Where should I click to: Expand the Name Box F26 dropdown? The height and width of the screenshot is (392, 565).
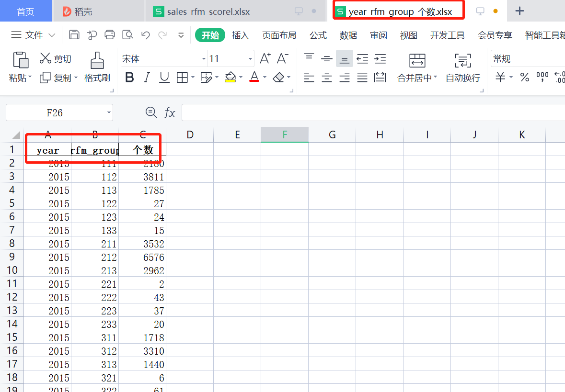[x=108, y=112]
